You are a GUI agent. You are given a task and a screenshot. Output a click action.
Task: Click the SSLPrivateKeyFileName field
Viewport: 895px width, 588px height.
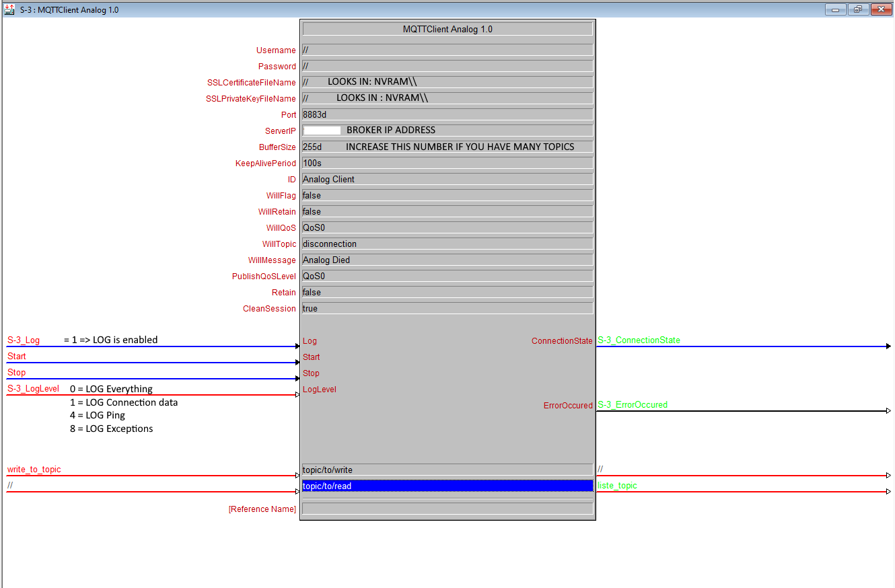tap(448, 98)
